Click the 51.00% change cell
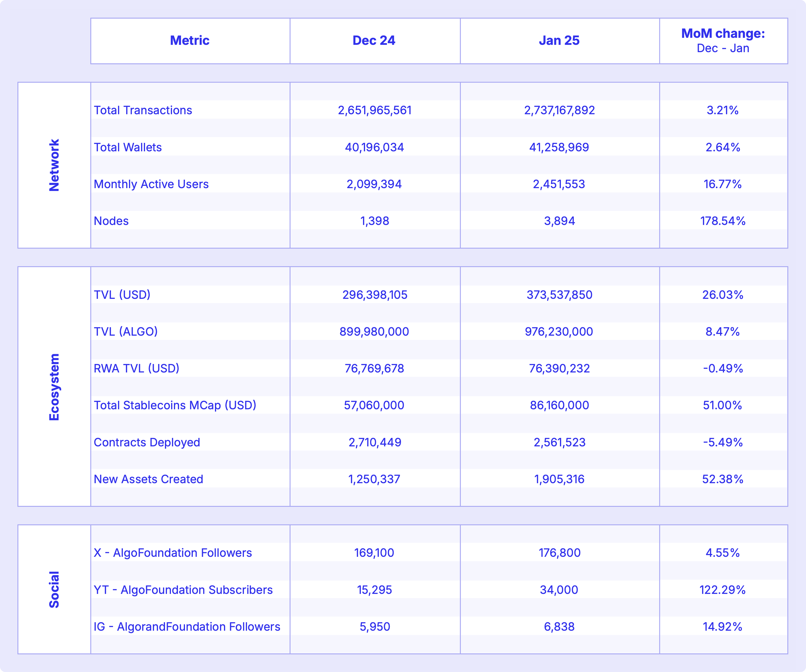 [x=723, y=405]
